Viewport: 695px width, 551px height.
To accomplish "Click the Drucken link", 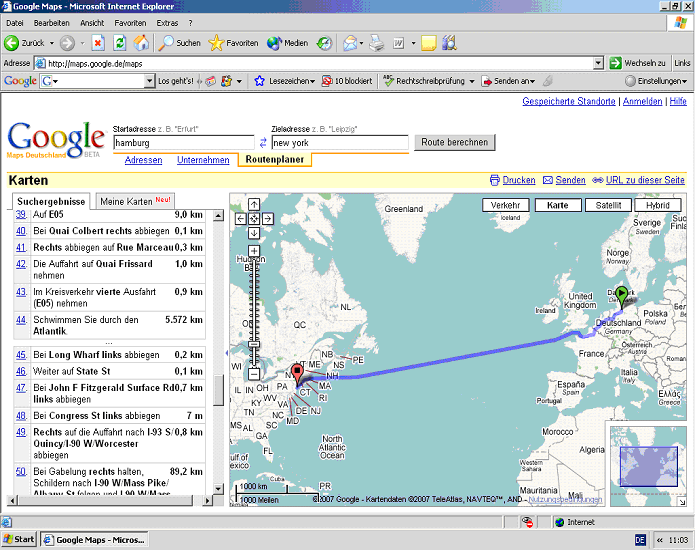I will pyautogui.click(x=519, y=180).
